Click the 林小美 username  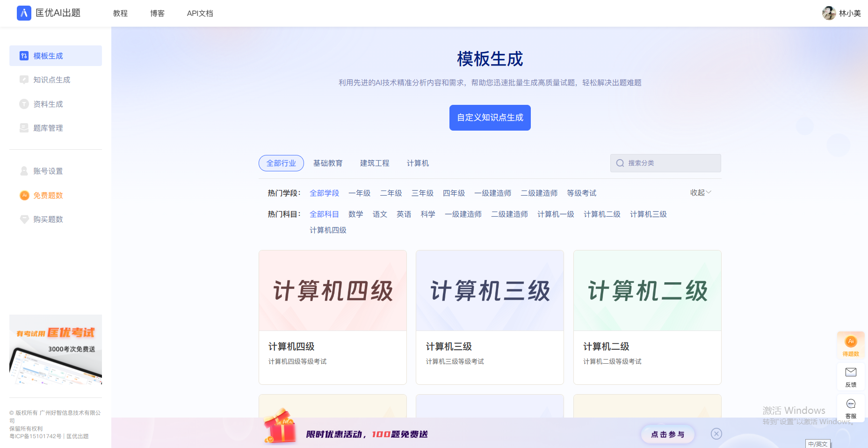click(850, 13)
